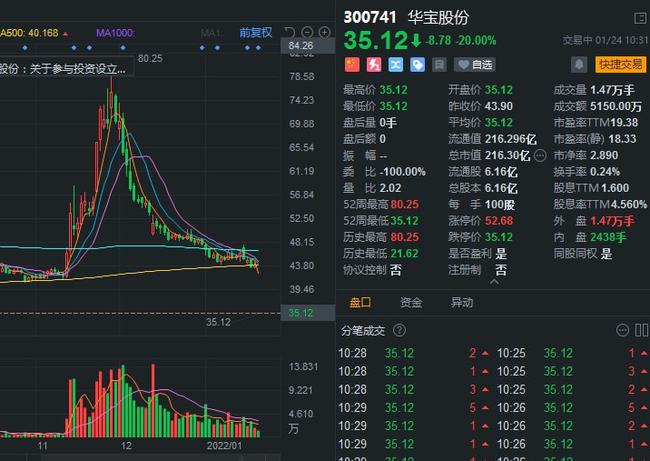Screen dimensions: 650x461
Task: Open the 前复权 adjustment dropdown
Action: click(x=256, y=32)
